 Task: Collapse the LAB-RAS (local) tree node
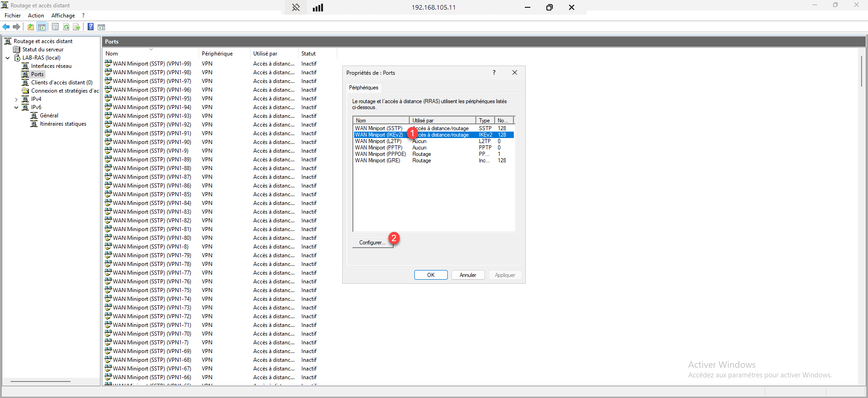8,58
